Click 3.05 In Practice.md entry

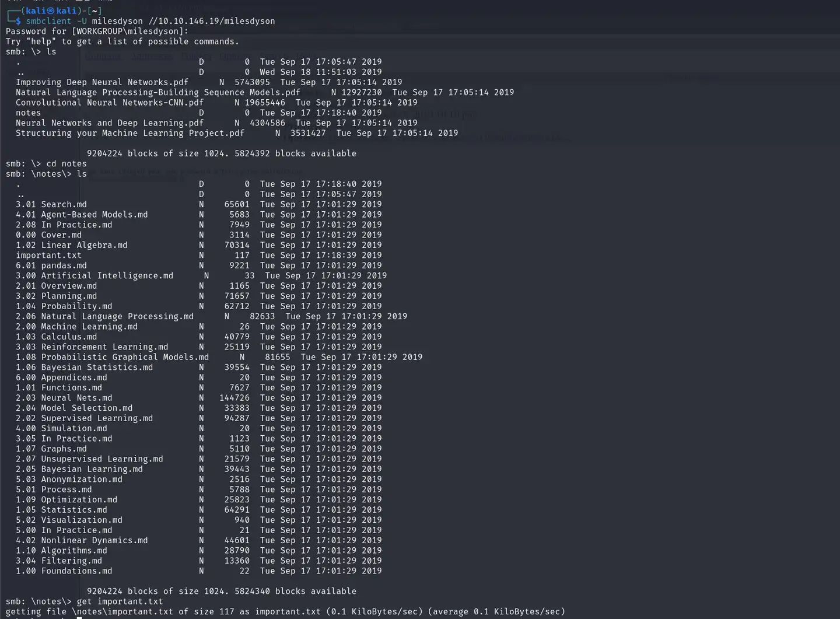coord(64,439)
